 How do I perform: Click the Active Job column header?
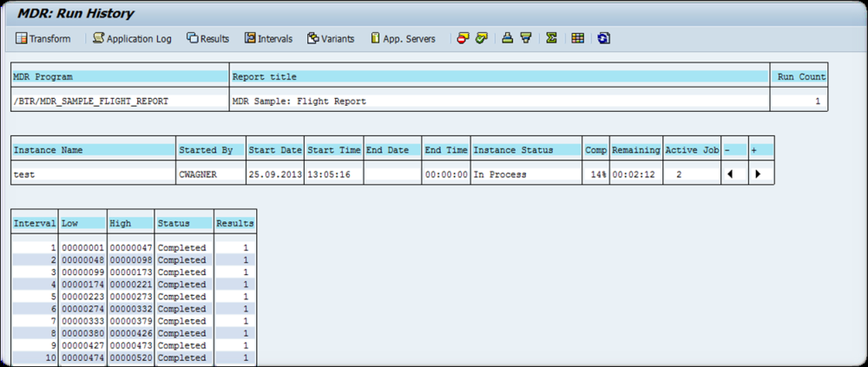[x=692, y=150]
